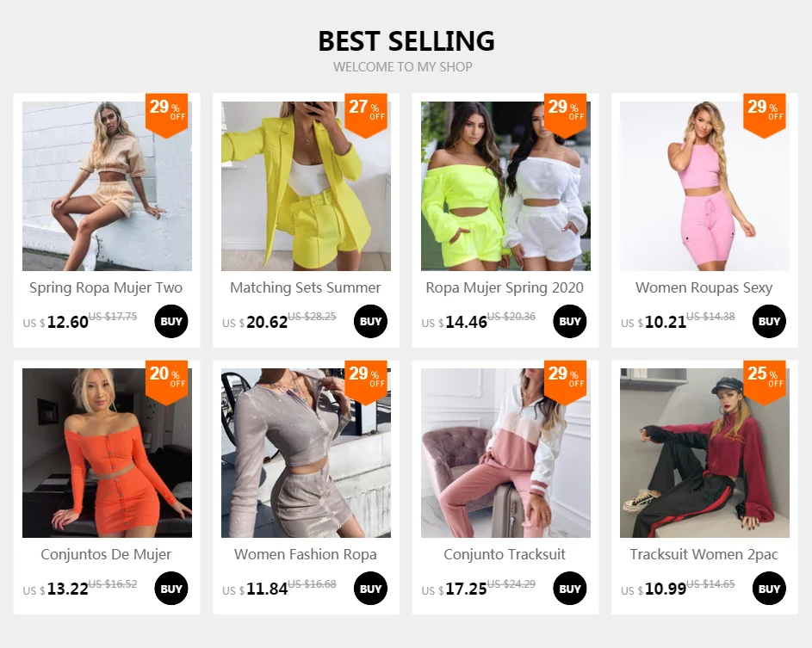Click BUY button for Ropa Mujer Spring 2020

tap(570, 321)
